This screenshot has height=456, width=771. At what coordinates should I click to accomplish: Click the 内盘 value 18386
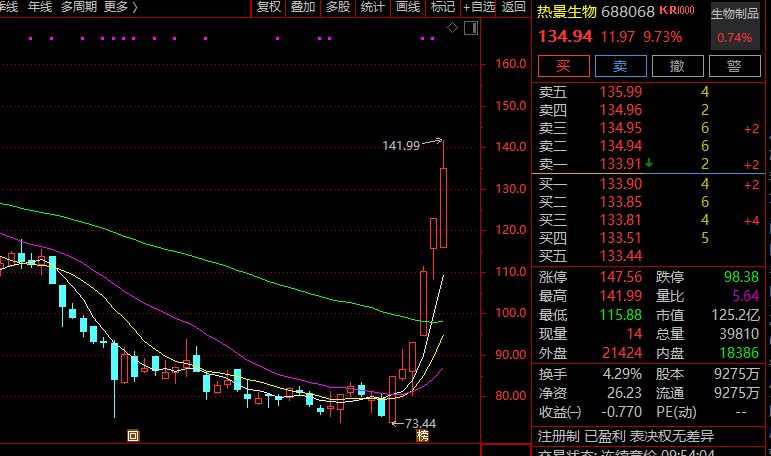tap(739, 353)
